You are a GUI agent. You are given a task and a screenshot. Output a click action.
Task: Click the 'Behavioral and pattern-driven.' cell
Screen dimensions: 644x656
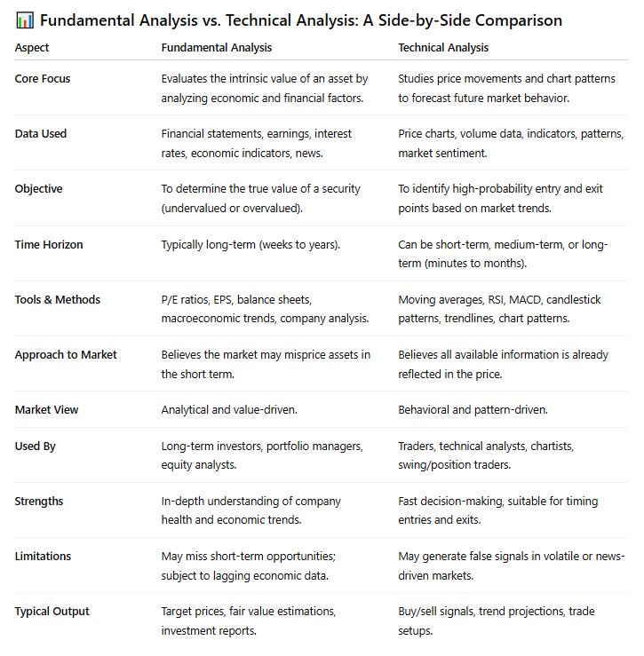pos(473,409)
